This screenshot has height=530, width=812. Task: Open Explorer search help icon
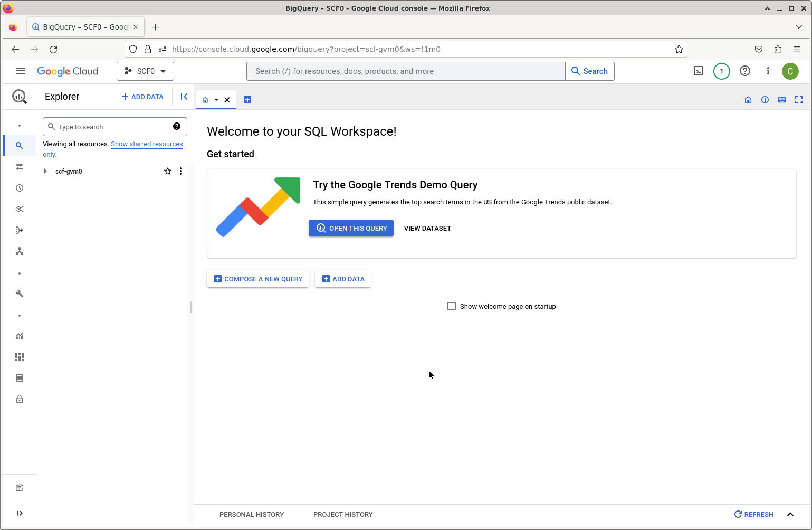pos(177,126)
